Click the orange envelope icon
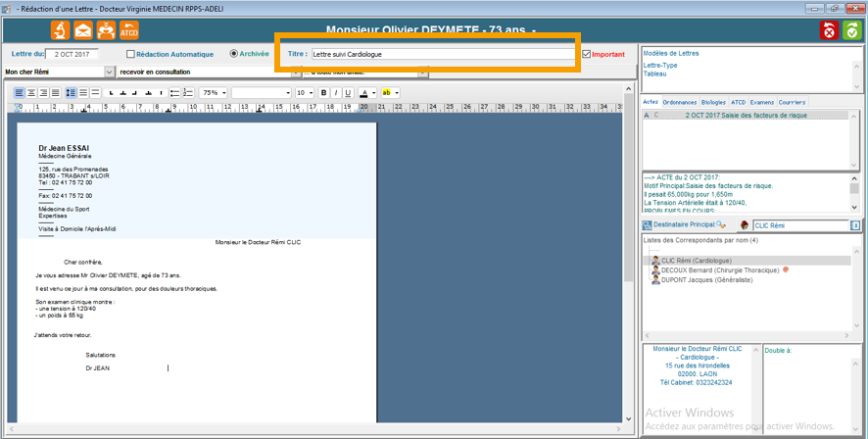This screenshot has height=439, width=868. point(82,29)
